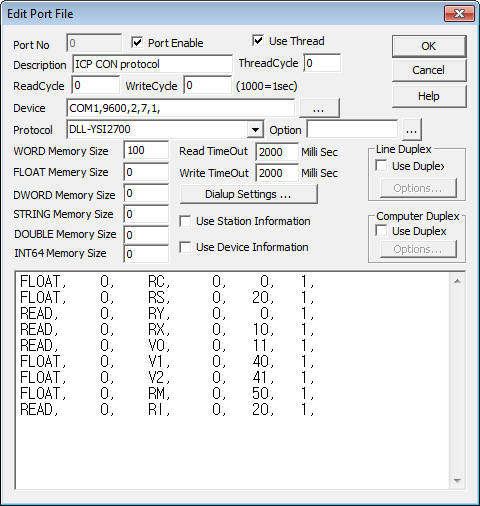Screen dimensions: 480x506
Task: Click the Description text field
Action: 152,64
